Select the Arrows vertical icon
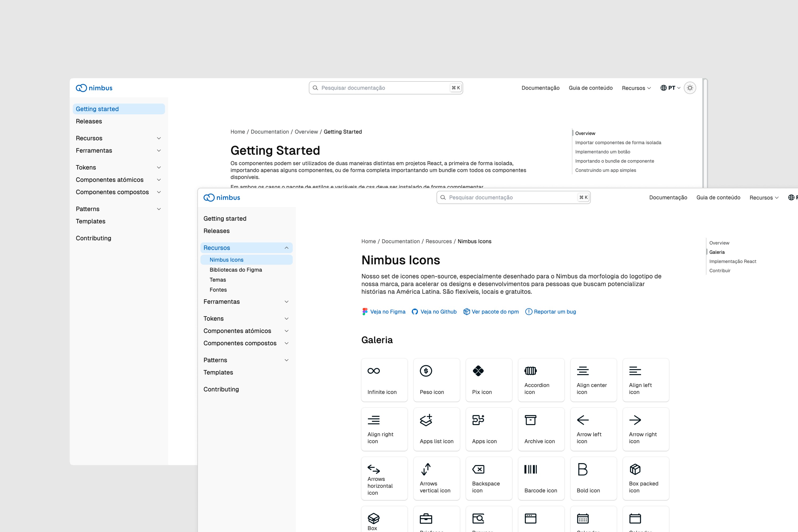798x532 pixels. [x=437, y=478]
